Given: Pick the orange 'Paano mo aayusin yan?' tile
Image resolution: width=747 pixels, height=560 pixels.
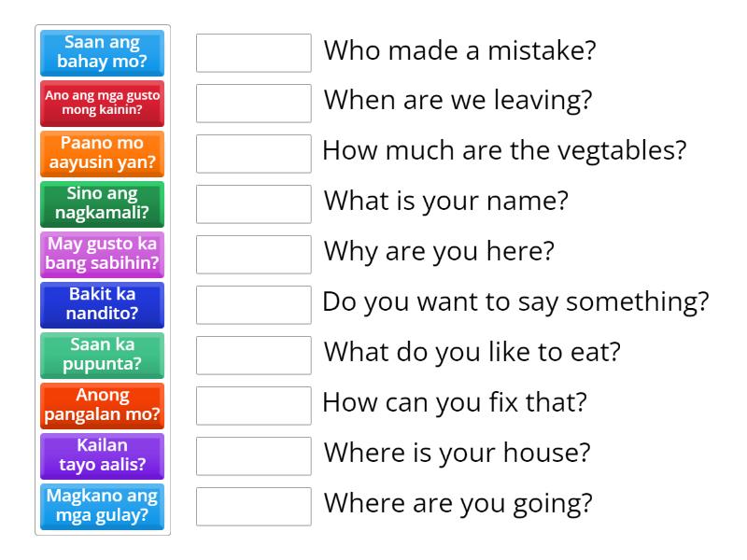Looking at the screenshot, I should pyautogui.click(x=103, y=154).
